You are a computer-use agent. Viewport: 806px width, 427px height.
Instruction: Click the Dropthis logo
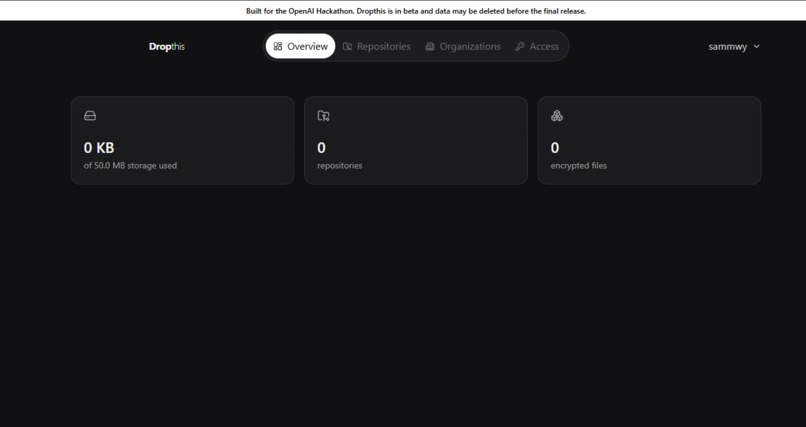(167, 46)
